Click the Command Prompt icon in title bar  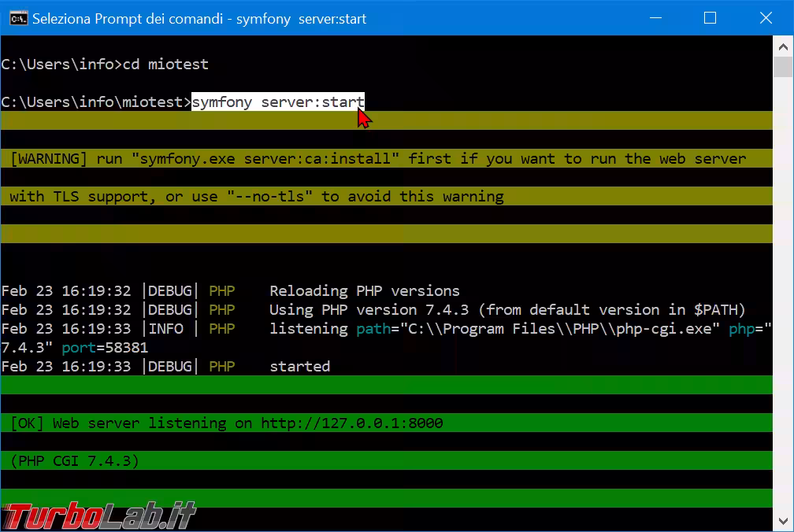click(18, 18)
